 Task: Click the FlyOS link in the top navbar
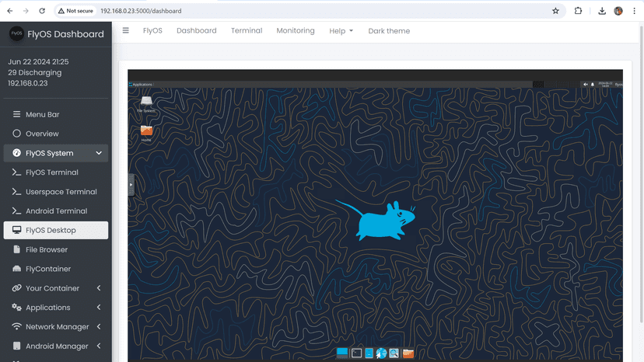point(152,31)
